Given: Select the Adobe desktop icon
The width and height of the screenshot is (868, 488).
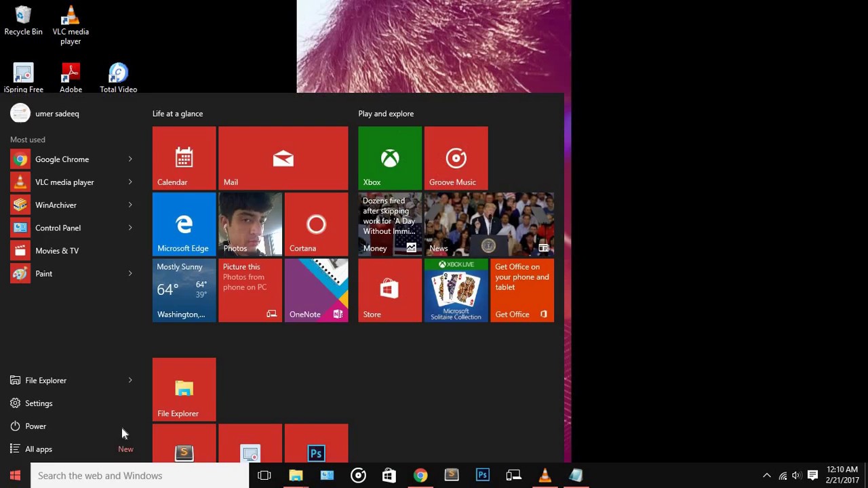Looking at the screenshot, I should [71, 77].
